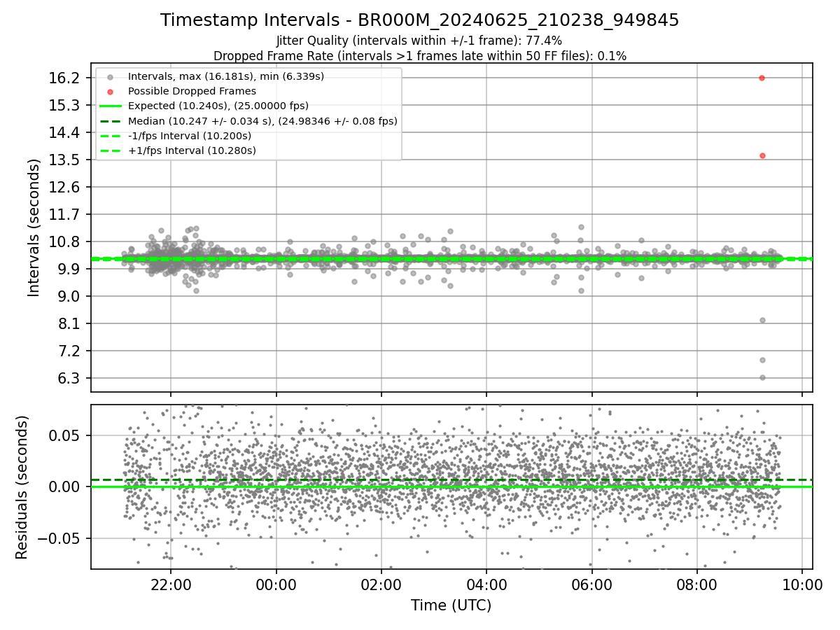Click the 'Jitter Quality' 77.4% subtitle line

(419, 41)
